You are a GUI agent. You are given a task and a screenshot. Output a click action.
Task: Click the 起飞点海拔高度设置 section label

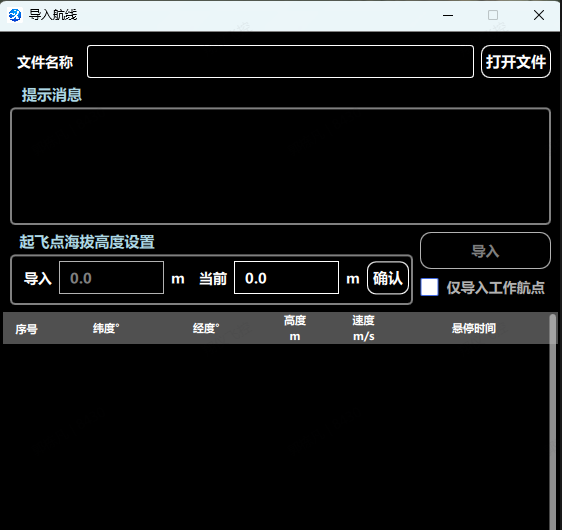[x=87, y=242]
